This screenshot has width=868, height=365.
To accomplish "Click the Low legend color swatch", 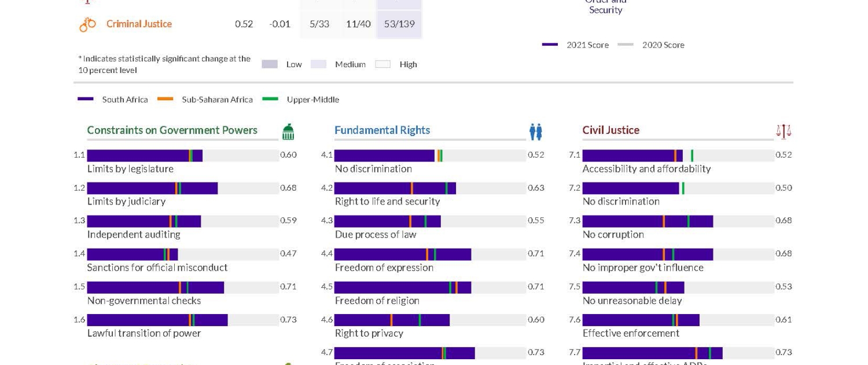I will (270, 64).
